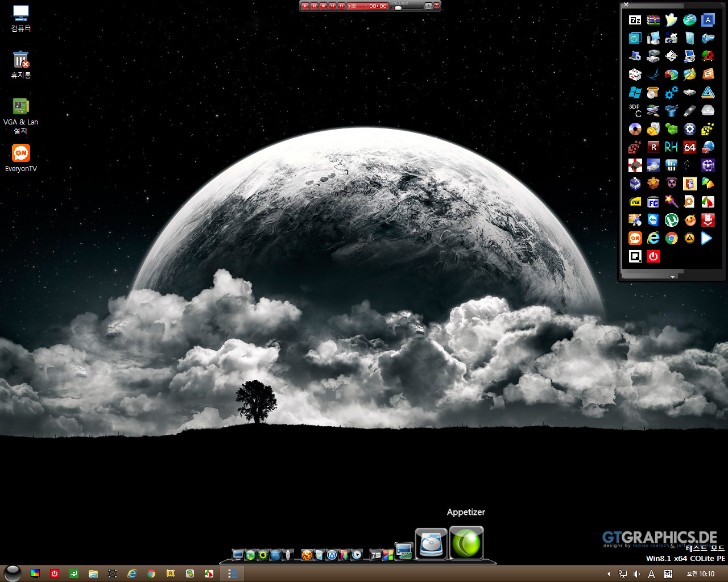The image size is (728, 582).
Task: Open 7-Zip from the launcher panel
Action: 635,20
